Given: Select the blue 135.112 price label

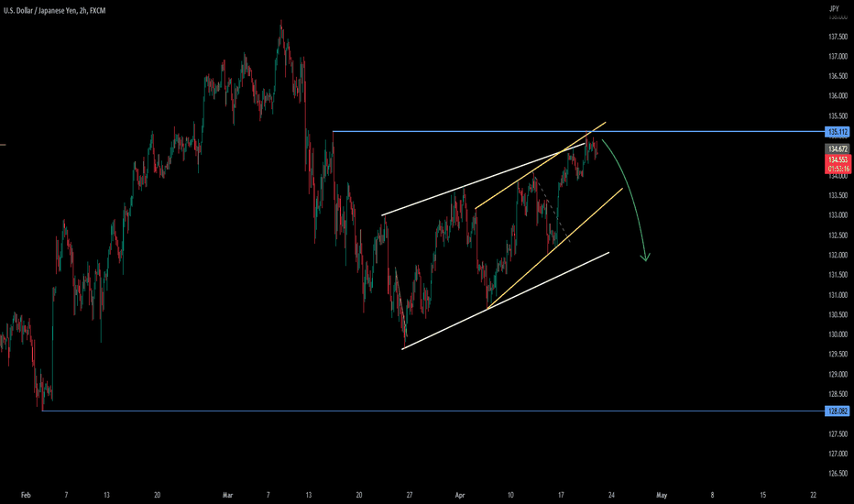Looking at the screenshot, I should tap(838, 132).
